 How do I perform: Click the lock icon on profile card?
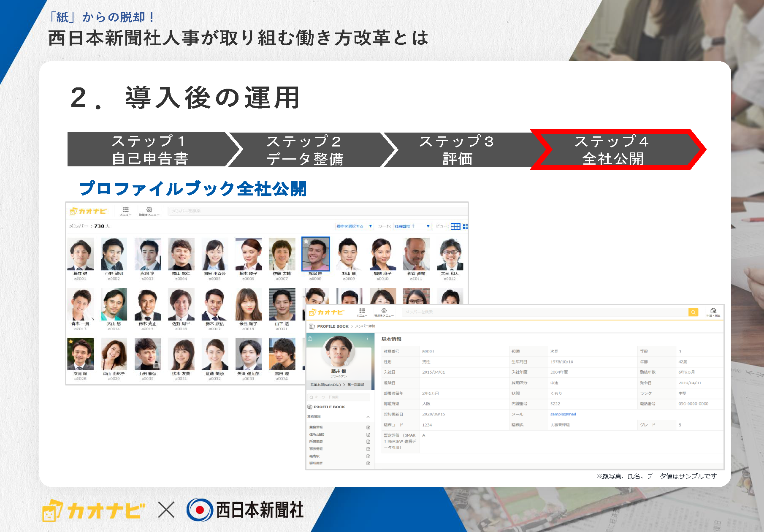310,338
